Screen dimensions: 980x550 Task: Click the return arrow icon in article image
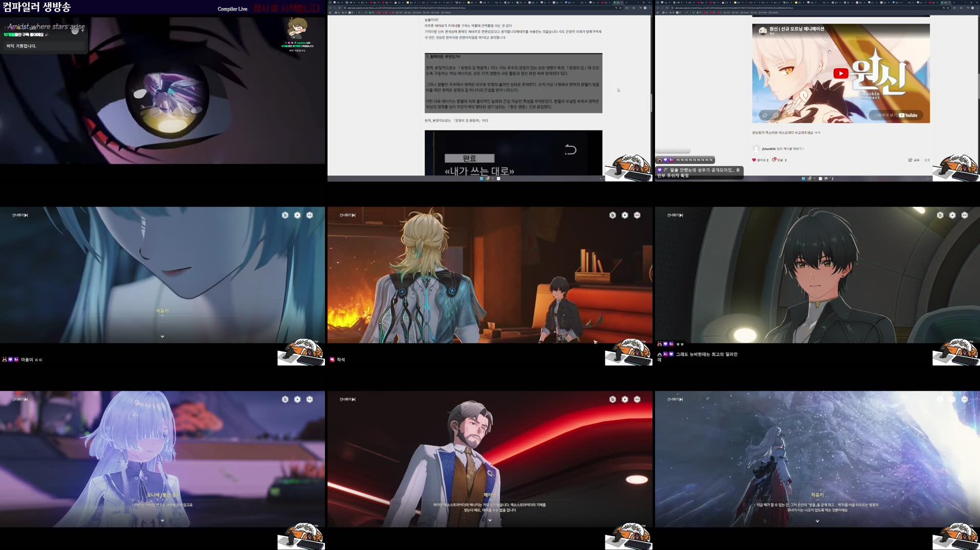[x=571, y=150]
